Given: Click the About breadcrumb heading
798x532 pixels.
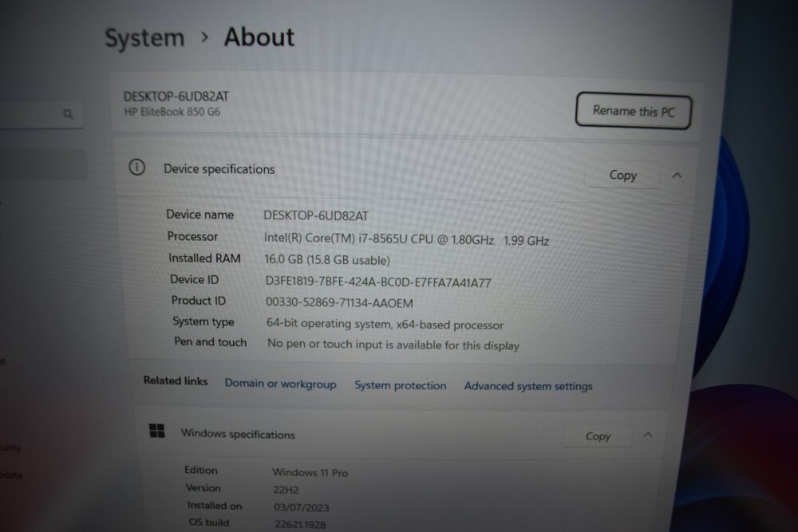Looking at the screenshot, I should 259,37.
